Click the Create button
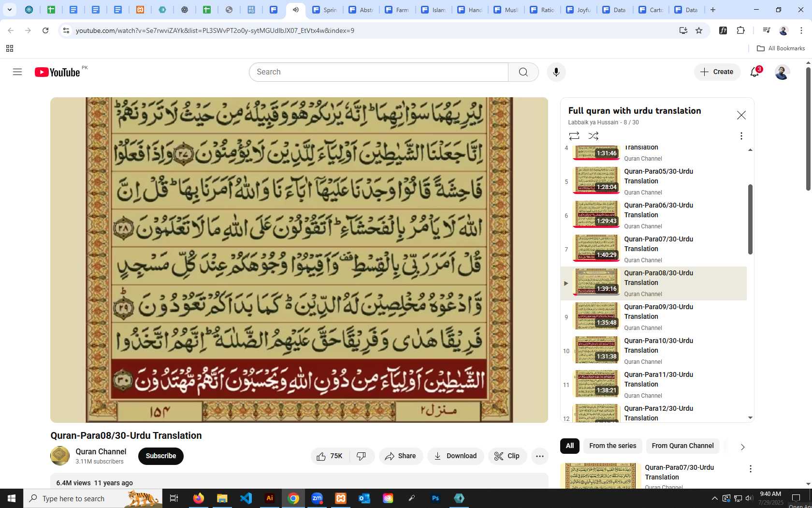812x508 pixels. point(717,72)
